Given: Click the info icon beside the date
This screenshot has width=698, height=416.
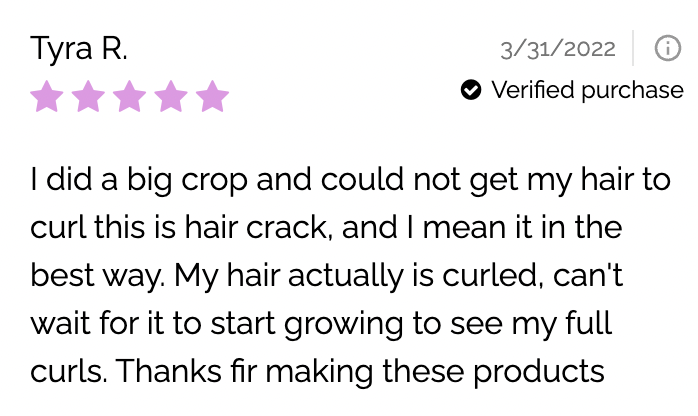Looking at the screenshot, I should (x=667, y=47).
